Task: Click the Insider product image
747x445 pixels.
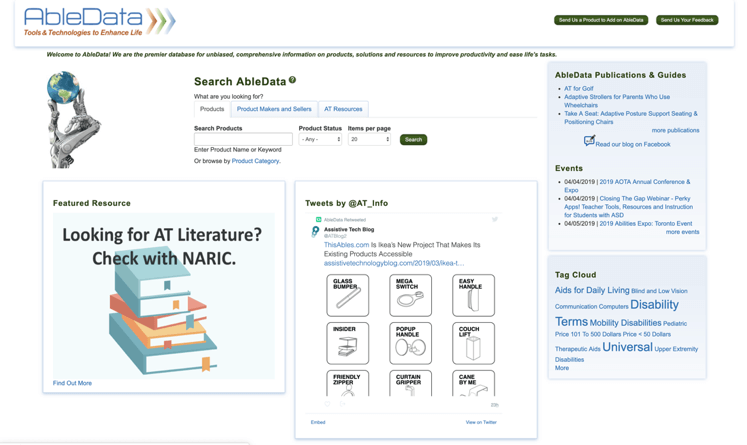Action: click(x=348, y=343)
